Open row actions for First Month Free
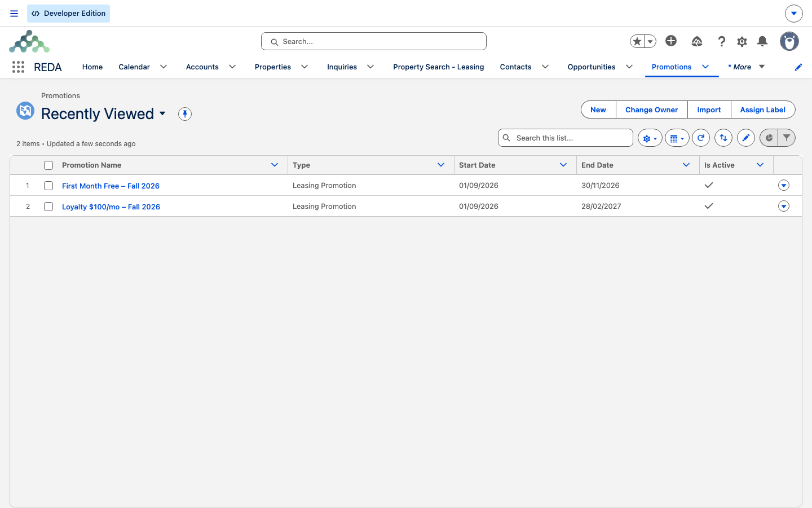 784,185
